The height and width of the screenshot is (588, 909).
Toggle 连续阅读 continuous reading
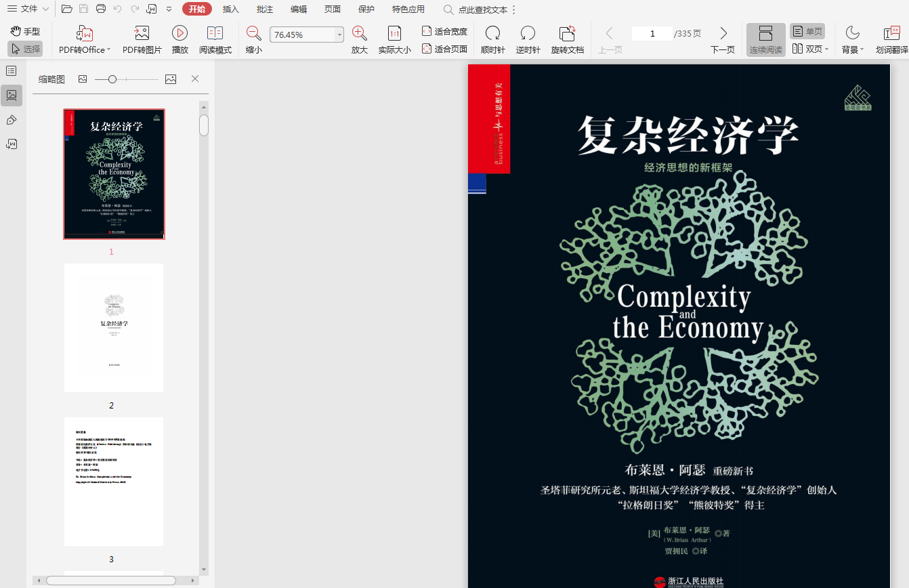(766, 40)
